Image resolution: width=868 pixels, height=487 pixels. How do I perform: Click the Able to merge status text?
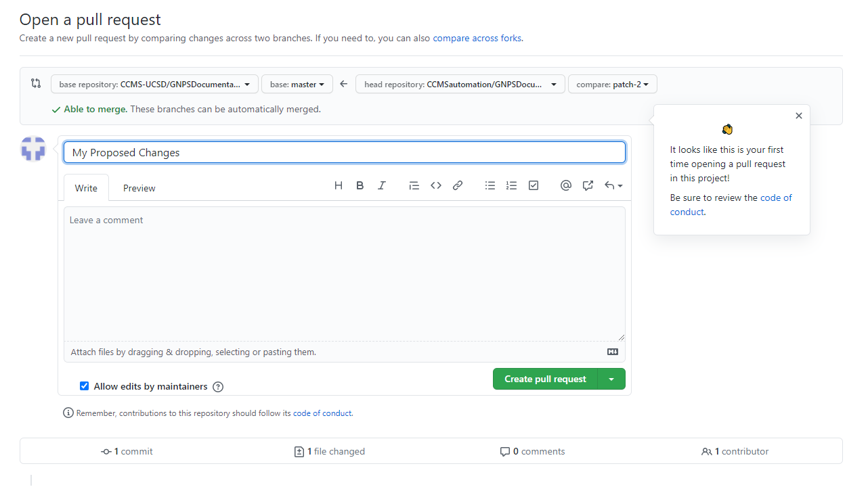[95, 109]
